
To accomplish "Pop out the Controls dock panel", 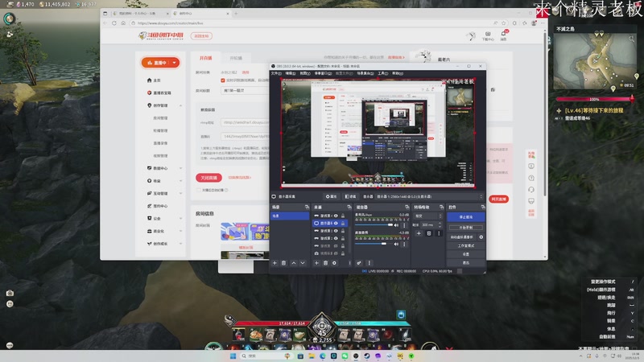I will tap(482, 207).
